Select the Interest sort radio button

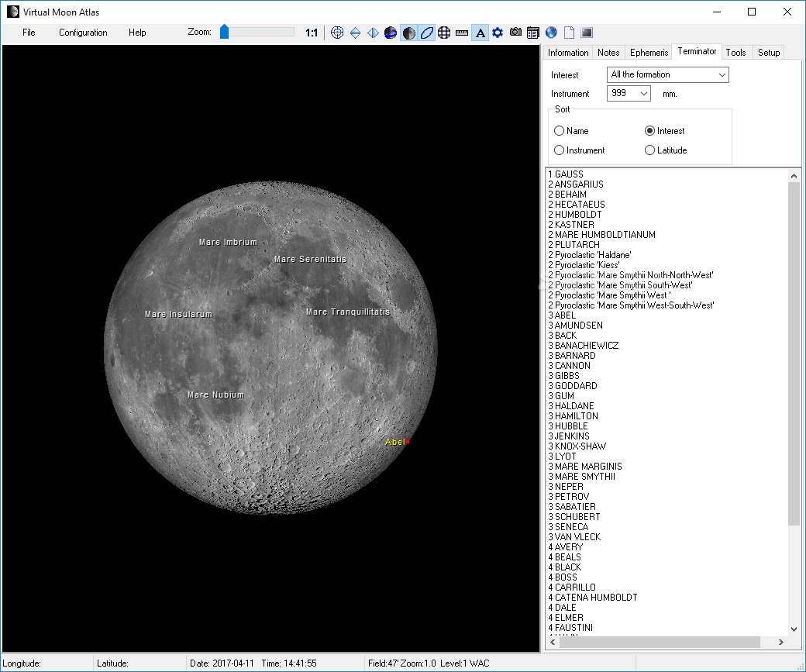[649, 130]
